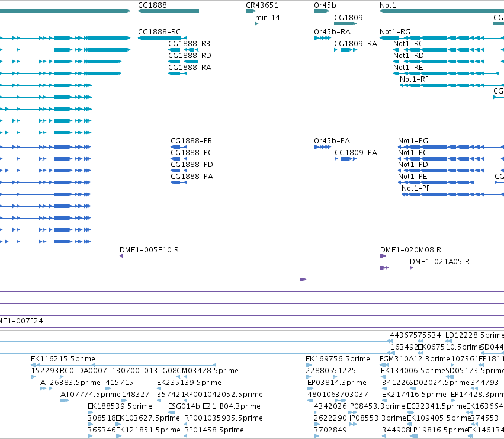Image resolution: width=504 pixels, height=439 pixels.
Task: Click the EC32341.5prime label
Action: coord(436,406)
